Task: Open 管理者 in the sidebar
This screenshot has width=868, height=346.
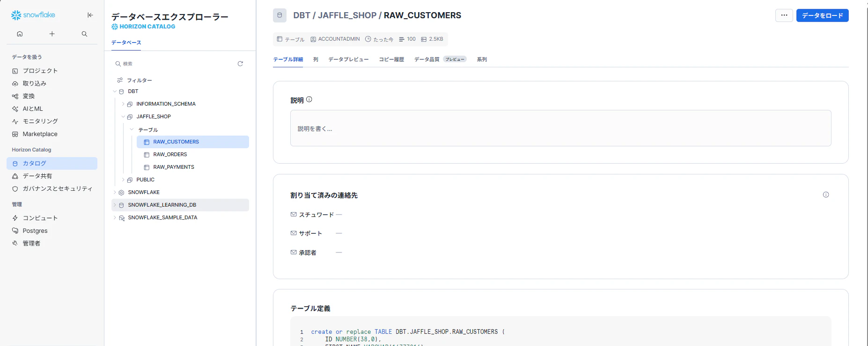Action: click(x=52, y=243)
